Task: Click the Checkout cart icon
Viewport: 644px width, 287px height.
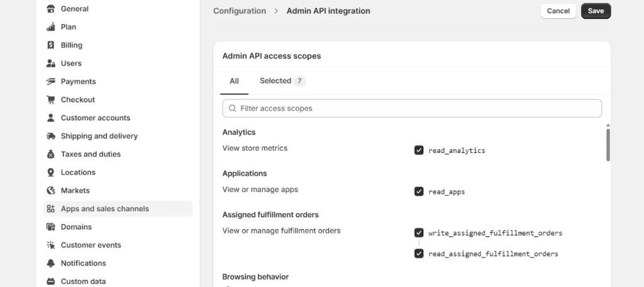Action: [51, 99]
